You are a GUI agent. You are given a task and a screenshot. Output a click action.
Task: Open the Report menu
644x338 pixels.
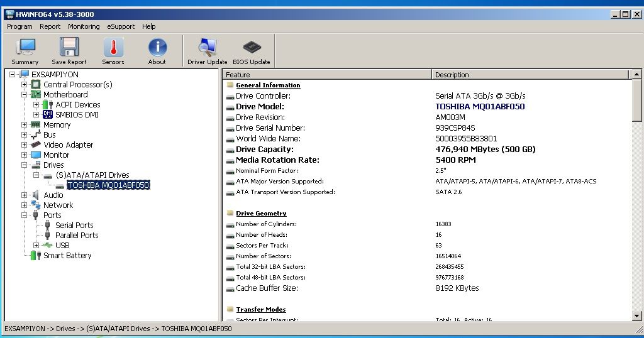50,26
